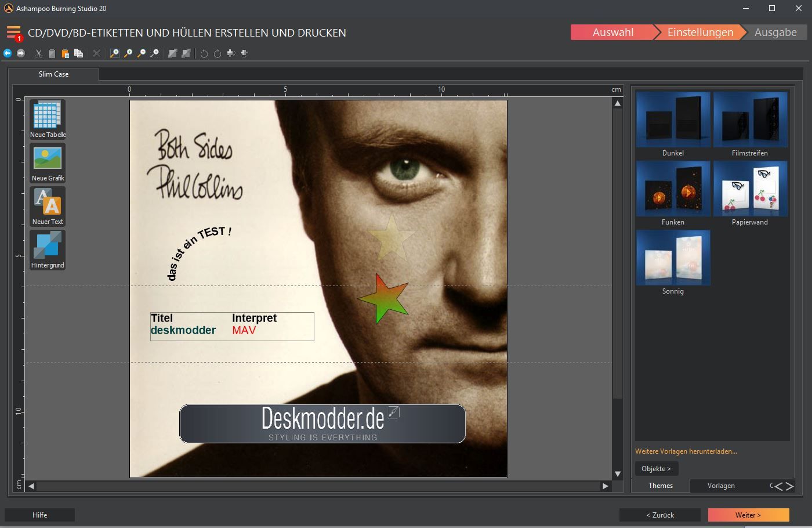Click the grey forward arrow toolbar icon
The image size is (812, 528).
(21, 53)
